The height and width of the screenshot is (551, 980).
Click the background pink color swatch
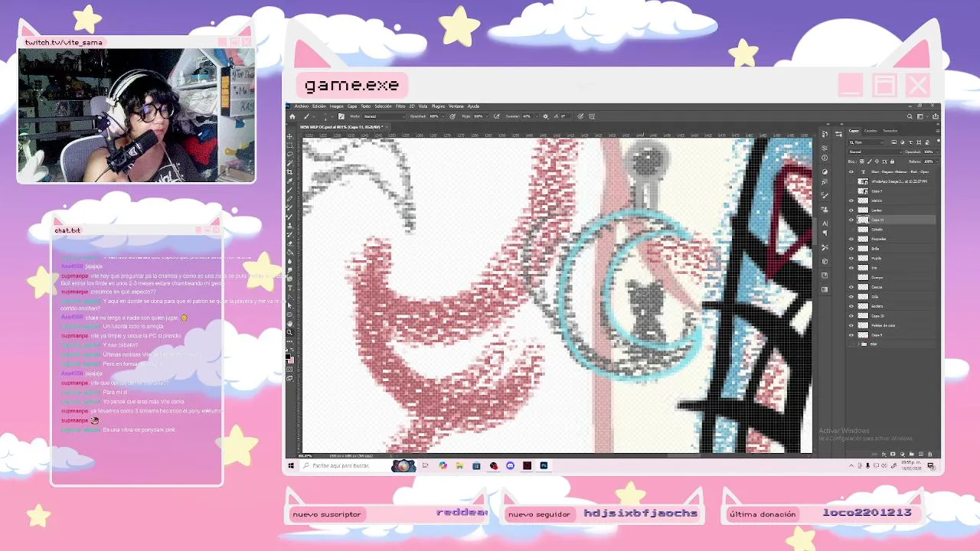pos(292,361)
